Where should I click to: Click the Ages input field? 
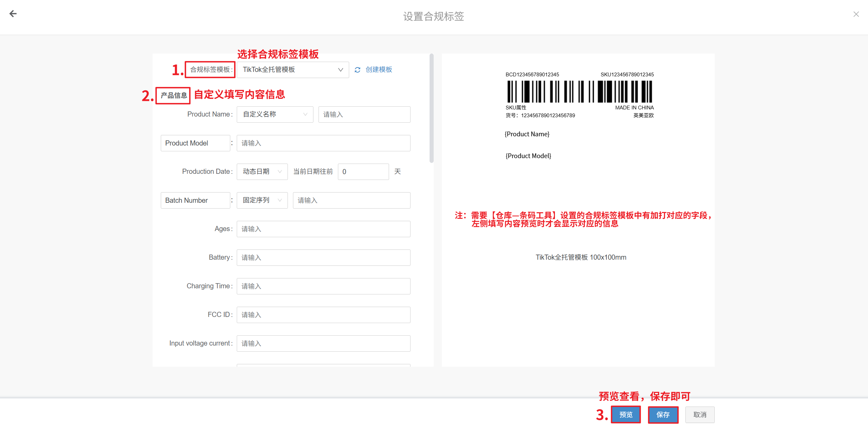(x=323, y=229)
